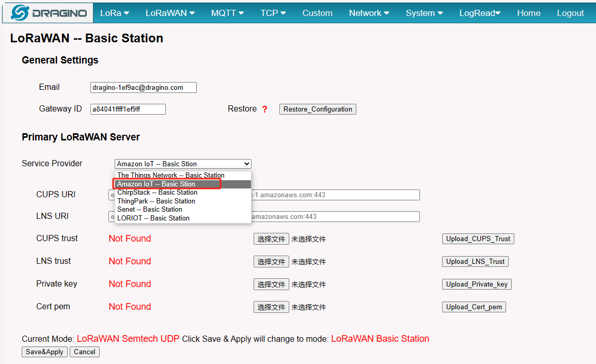Viewport: 596px width, 364px height.
Task: Click the CUPS trust Not Found status
Action: (x=130, y=239)
